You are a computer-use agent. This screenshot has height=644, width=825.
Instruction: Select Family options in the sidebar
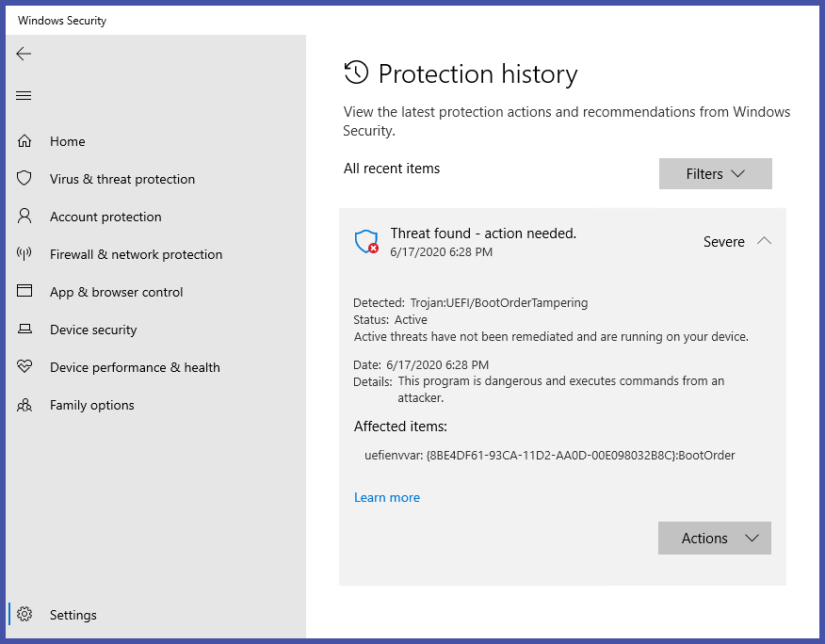click(92, 405)
